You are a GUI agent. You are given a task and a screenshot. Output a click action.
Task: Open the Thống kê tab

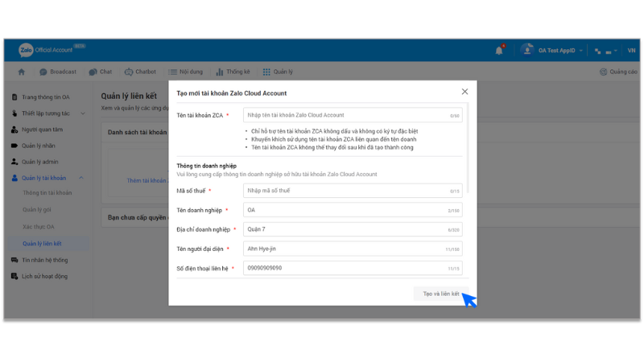[x=233, y=72]
